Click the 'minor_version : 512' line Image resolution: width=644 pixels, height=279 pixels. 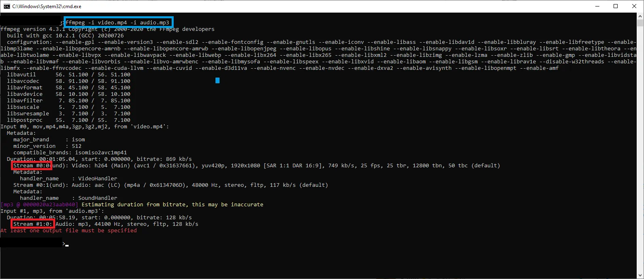pyautogui.click(x=47, y=146)
